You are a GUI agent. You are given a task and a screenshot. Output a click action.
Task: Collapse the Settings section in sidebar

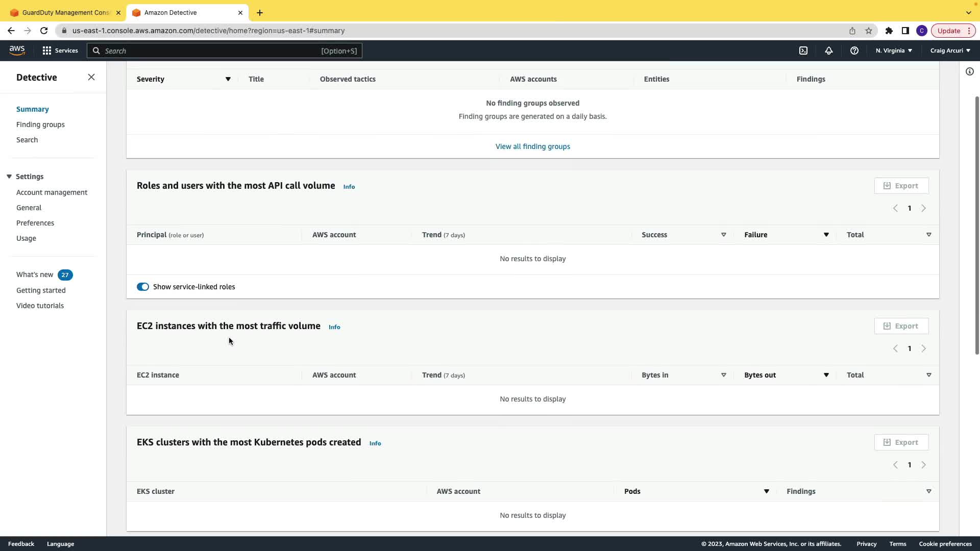(x=9, y=177)
